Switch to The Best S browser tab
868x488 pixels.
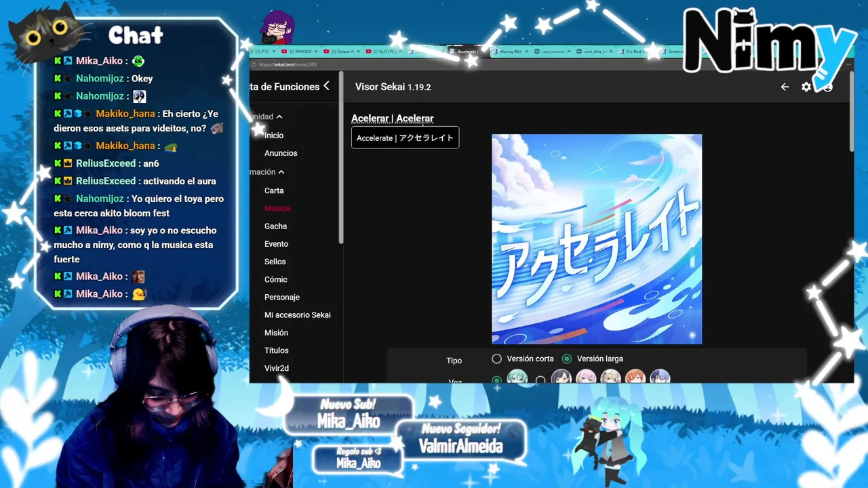pos(637,52)
